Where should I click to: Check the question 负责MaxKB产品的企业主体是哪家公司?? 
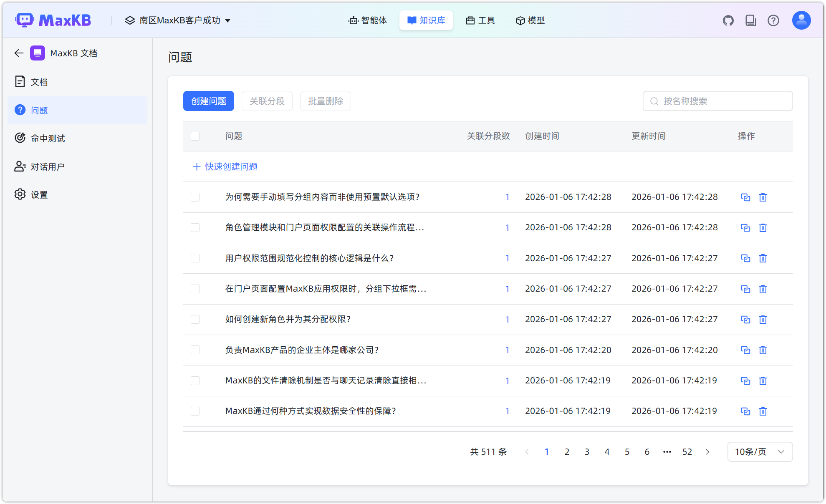pyautogui.click(x=195, y=350)
